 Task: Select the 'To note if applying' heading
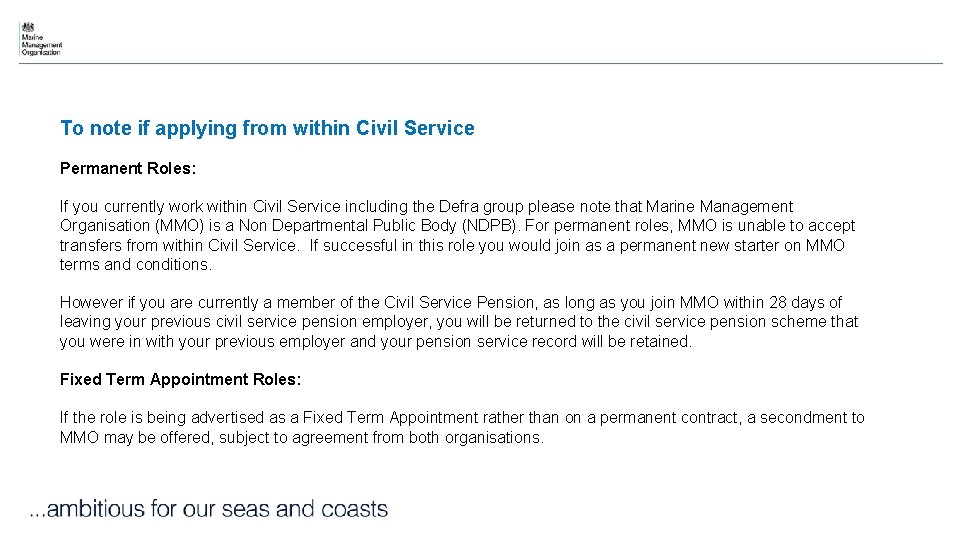coord(267,128)
